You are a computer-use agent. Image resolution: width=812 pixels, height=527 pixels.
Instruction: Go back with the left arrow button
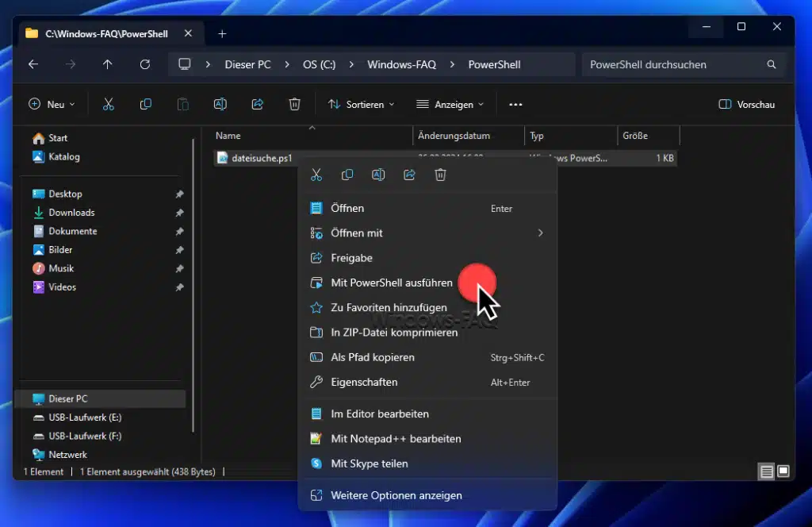33,64
